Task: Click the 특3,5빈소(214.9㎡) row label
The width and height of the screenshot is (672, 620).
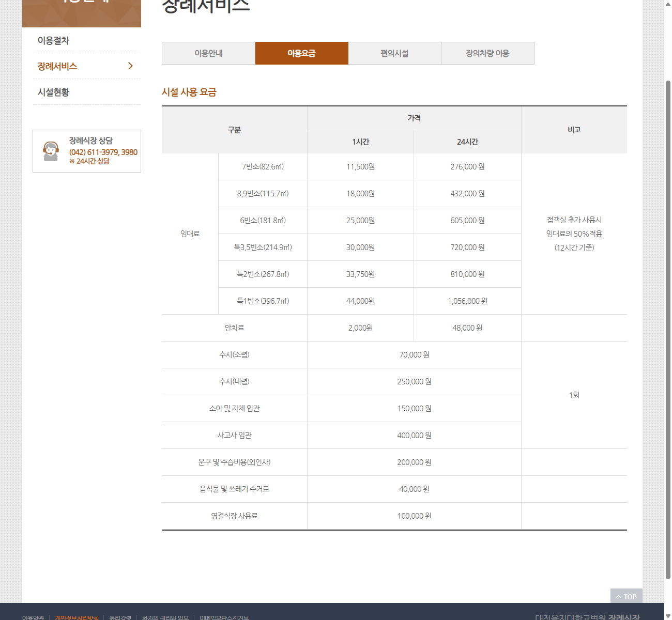Action: click(263, 247)
